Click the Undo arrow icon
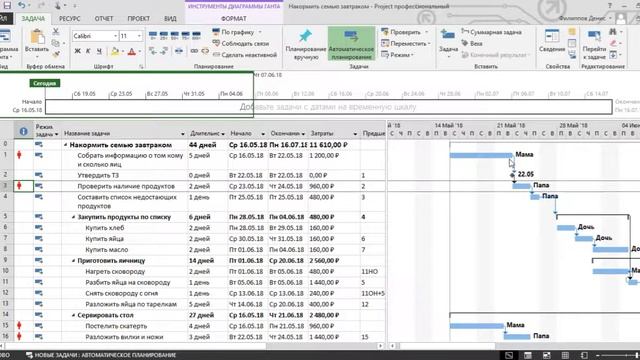This screenshot has height=360, width=640. pos(22,5)
